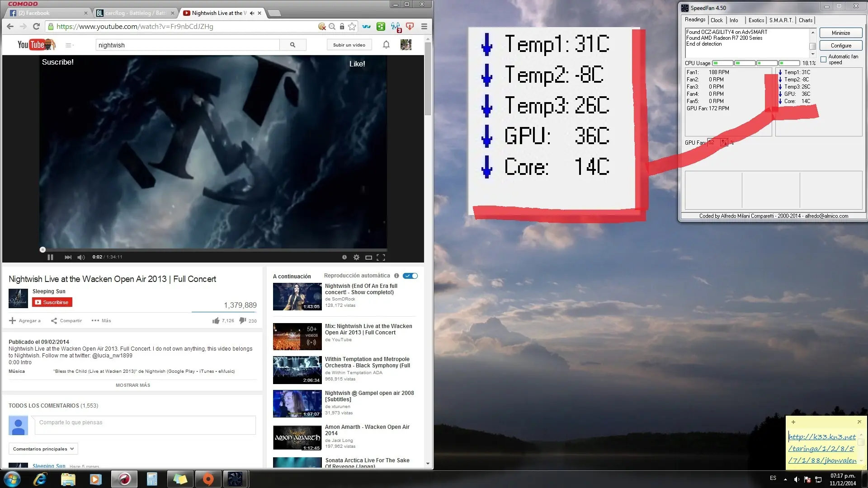Skip to the next video in player

coord(68,257)
